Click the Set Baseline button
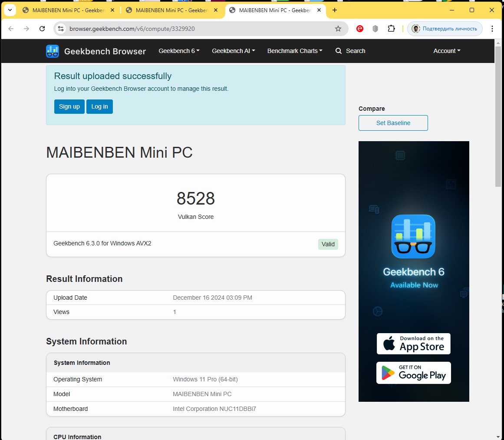The width and height of the screenshot is (504, 440). click(x=393, y=123)
